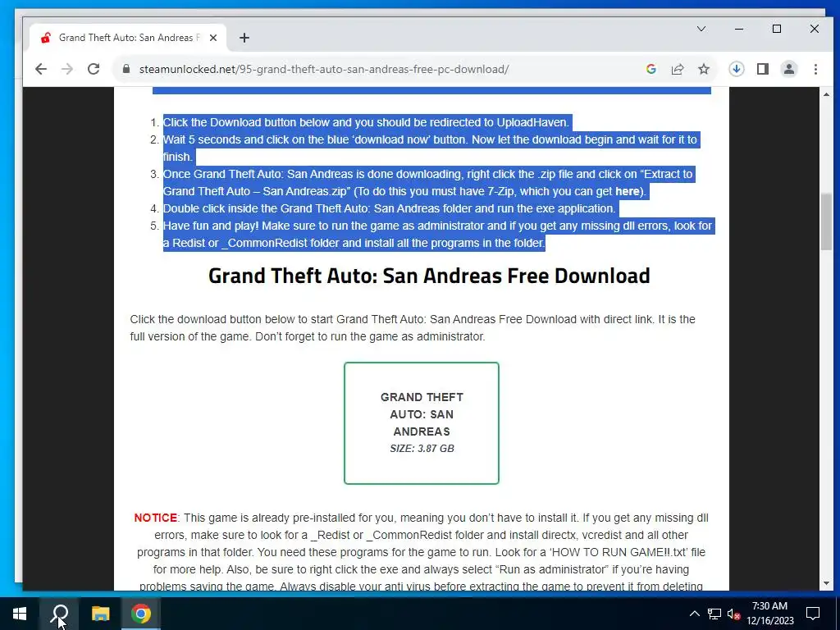Open Windows notification center

[813, 614]
